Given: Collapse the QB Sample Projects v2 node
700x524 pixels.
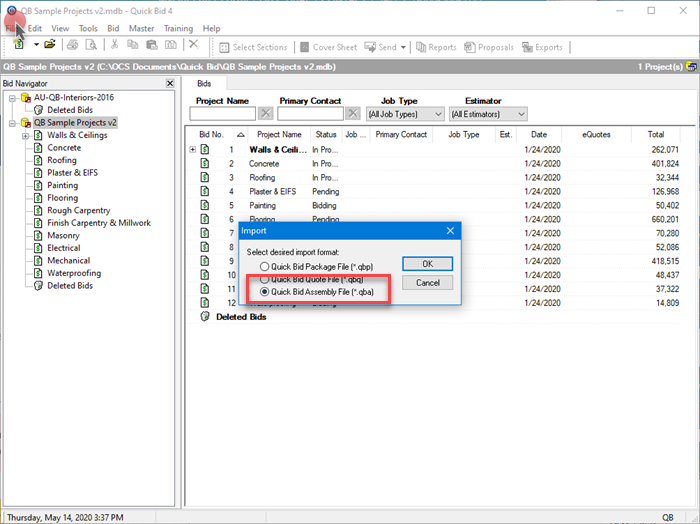Looking at the screenshot, I should (x=12, y=123).
